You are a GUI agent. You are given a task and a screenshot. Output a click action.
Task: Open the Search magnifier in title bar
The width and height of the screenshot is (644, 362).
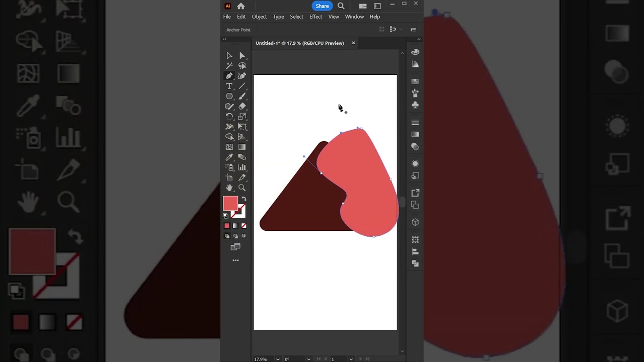click(341, 6)
